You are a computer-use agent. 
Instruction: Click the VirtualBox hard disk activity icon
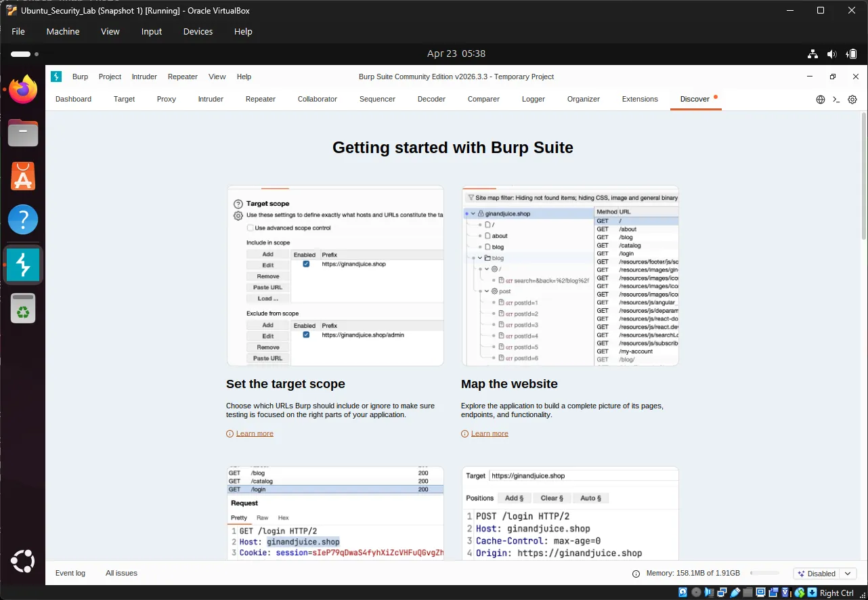pyautogui.click(x=682, y=593)
